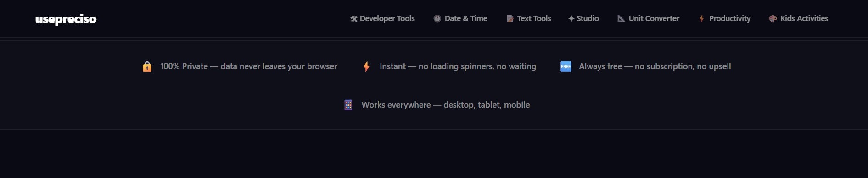Click the mobile device icon beside Works everywhere

click(x=348, y=105)
